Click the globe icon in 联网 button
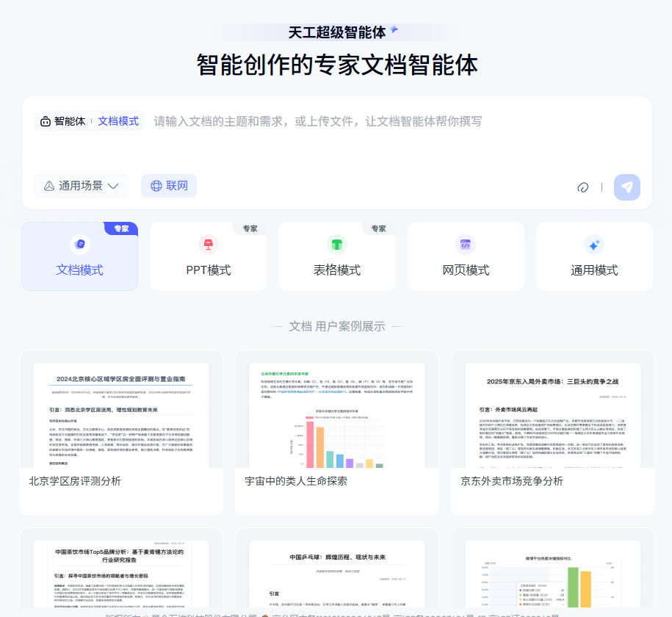This screenshot has width=672, height=617. [156, 186]
